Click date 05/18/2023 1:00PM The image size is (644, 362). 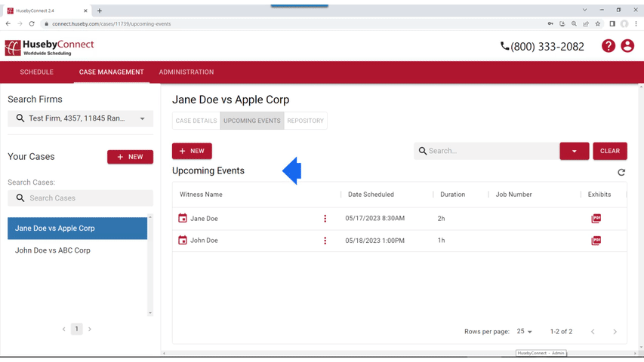click(x=375, y=241)
